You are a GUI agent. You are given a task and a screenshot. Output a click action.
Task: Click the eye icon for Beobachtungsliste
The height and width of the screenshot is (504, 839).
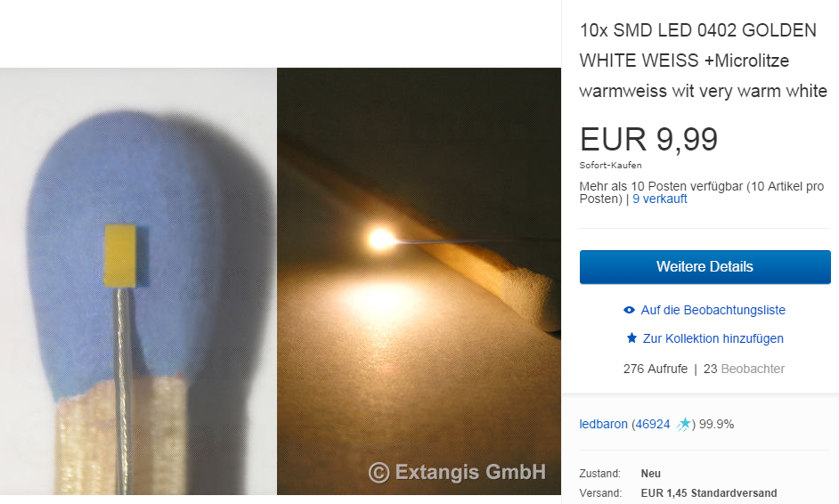pyautogui.click(x=629, y=310)
